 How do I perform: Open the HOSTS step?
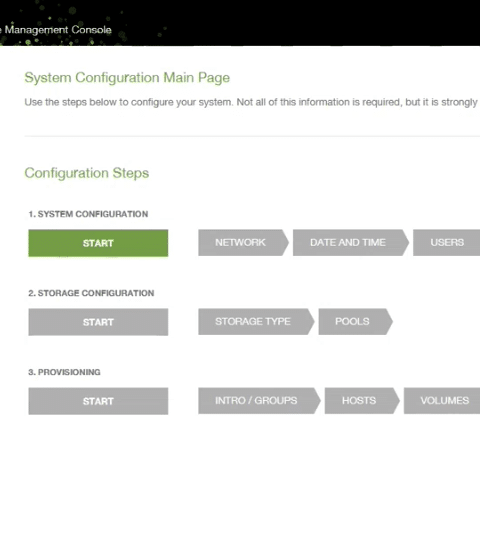click(x=362, y=401)
